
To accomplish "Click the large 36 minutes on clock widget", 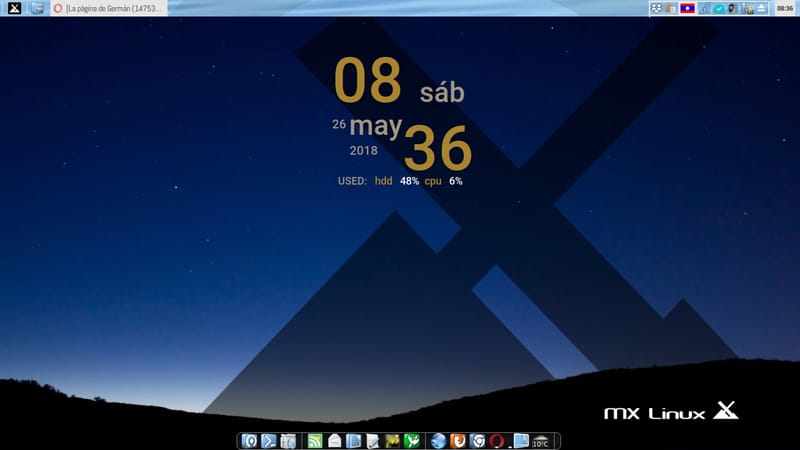I will click(x=438, y=148).
